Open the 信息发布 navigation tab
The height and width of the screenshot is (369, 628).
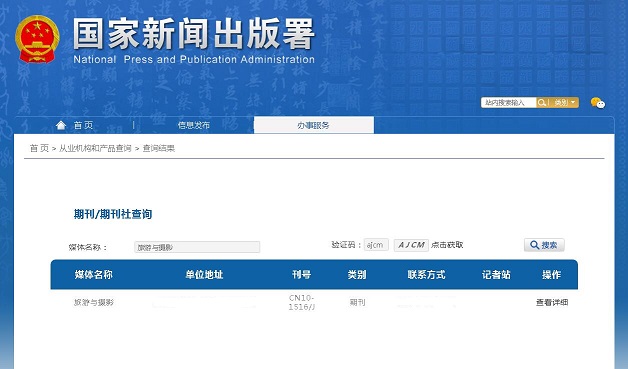194,125
